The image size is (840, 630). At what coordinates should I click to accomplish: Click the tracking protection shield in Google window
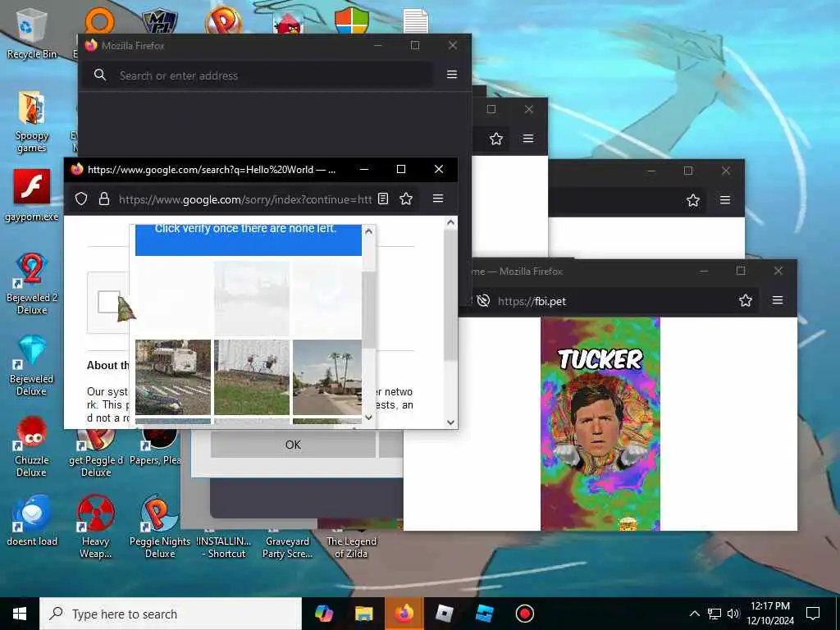pos(81,199)
